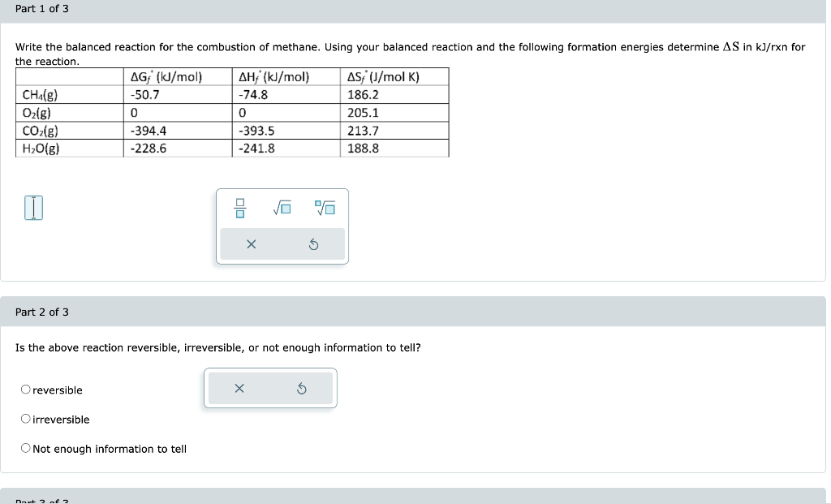This screenshot has height=504, width=831.
Task: Clear Part 1 entry with the X icon
Action: pos(252,243)
